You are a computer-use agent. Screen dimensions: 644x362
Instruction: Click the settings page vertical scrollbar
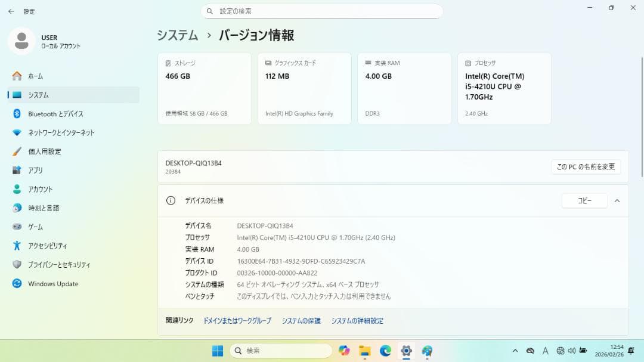pyautogui.click(x=642, y=117)
